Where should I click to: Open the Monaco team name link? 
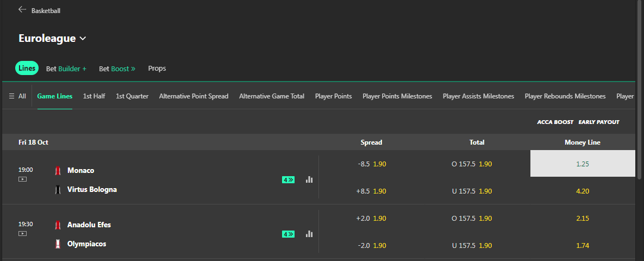(x=80, y=170)
